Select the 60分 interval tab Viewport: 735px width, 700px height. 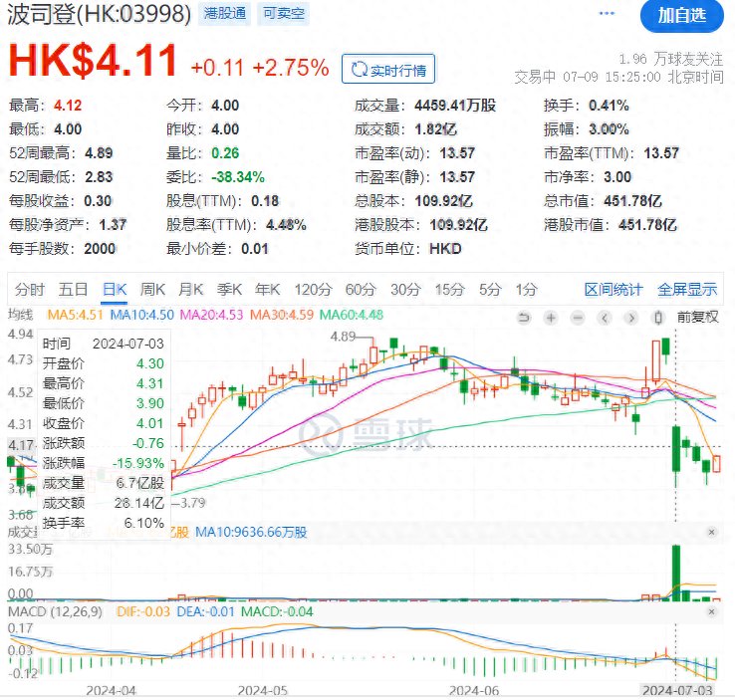[359, 290]
